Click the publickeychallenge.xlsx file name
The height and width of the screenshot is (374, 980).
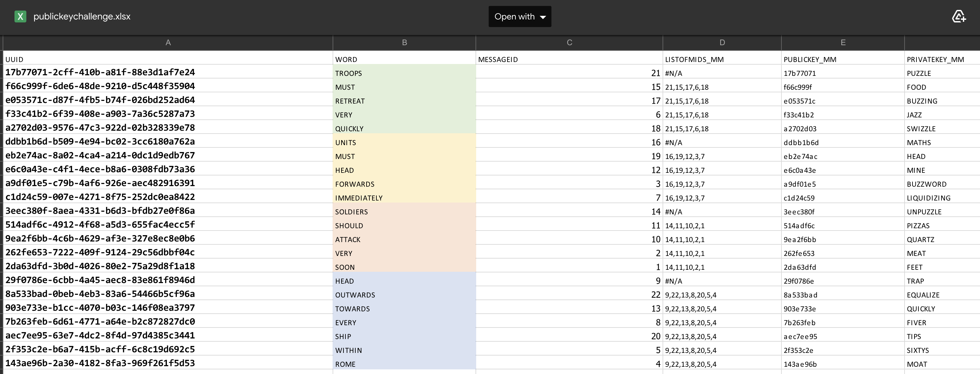pyautogui.click(x=82, y=16)
